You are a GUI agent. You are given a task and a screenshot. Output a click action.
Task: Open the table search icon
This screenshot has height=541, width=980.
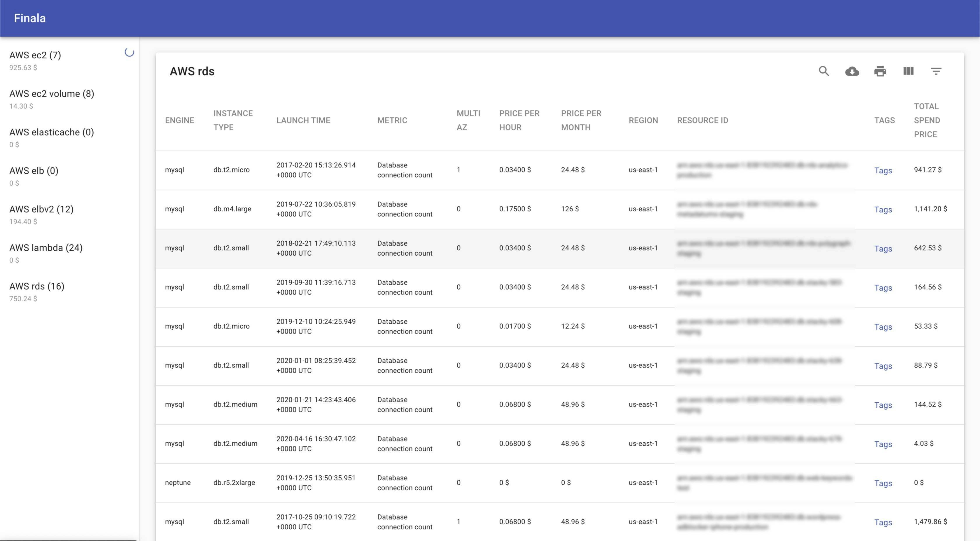click(824, 71)
